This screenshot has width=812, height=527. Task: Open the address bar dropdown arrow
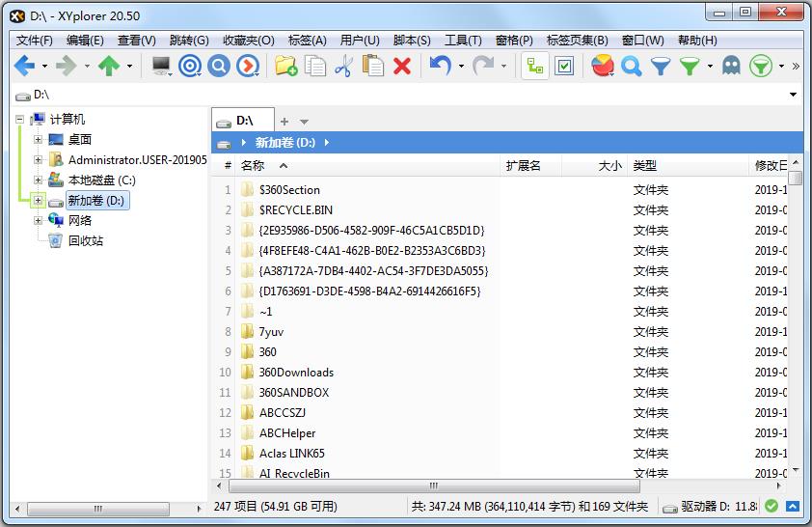(793, 95)
